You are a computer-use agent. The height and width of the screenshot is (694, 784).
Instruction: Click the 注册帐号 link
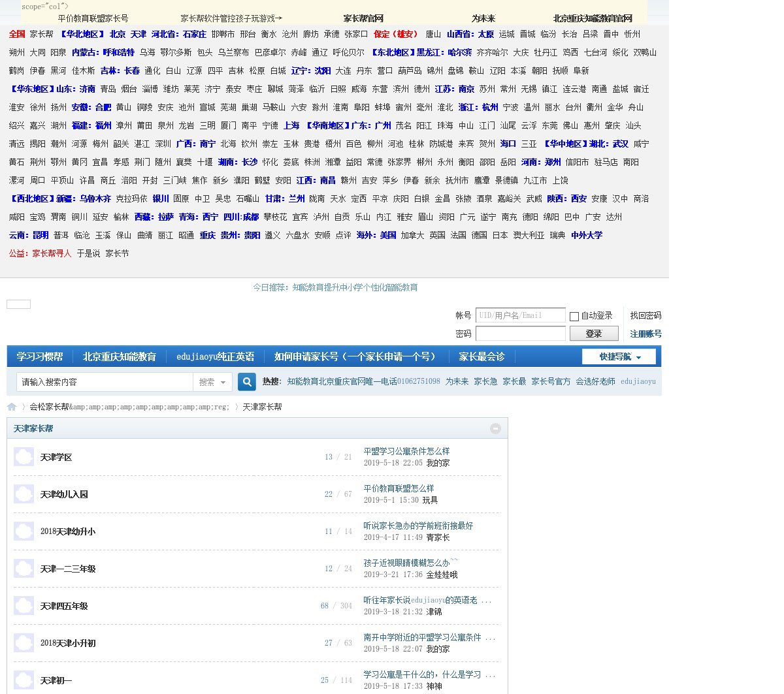coord(645,334)
